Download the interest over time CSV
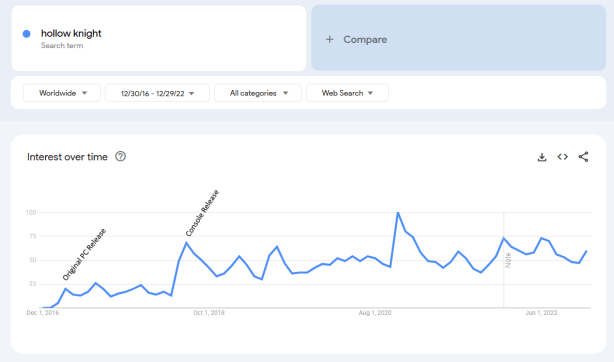Screen dimensions: 614x362 pyautogui.click(x=542, y=157)
